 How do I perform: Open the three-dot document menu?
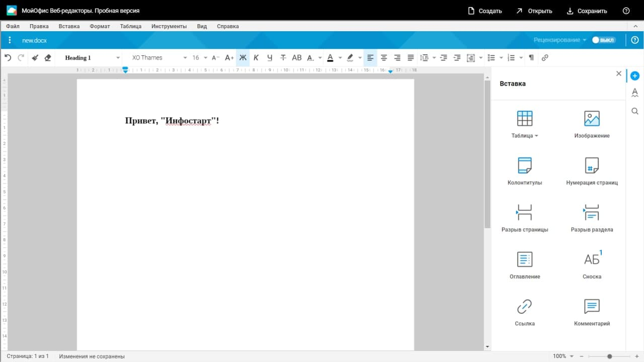tap(9, 40)
